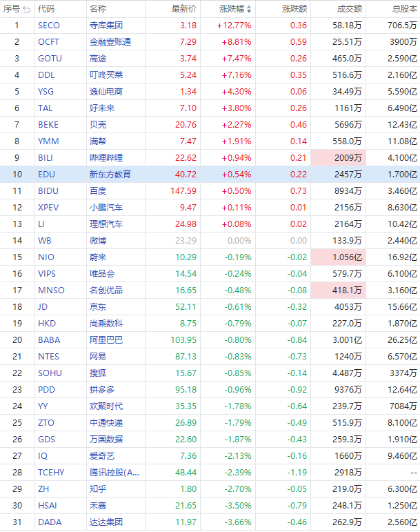Screen dimensions: 420x532
Task: Select the highlighted EDU code
Action: pos(46,175)
